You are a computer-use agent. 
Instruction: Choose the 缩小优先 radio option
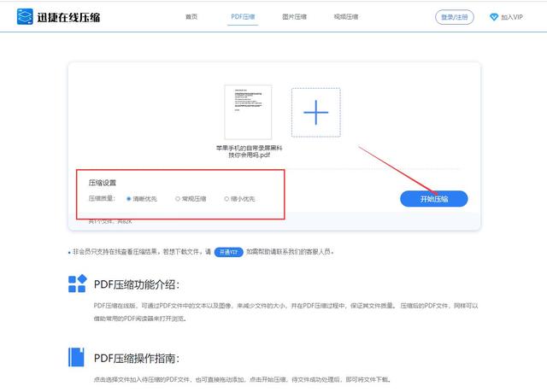click(x=239, y=199)
